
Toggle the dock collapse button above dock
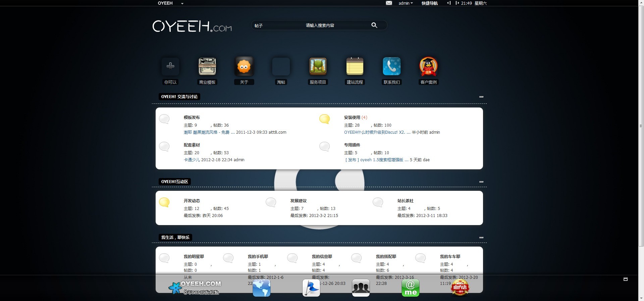pyautogui.click(x=626, y=279)
